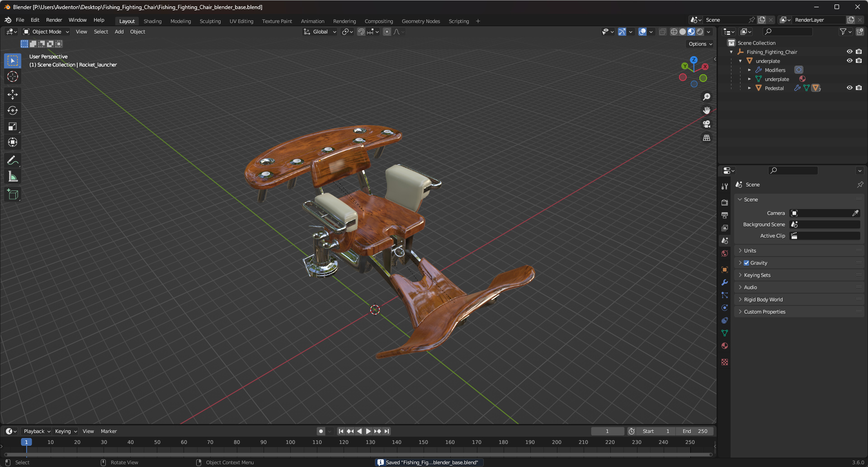Toggle underplate object eye visibility
Screen dimensions: 868x467
click(849, 61)
